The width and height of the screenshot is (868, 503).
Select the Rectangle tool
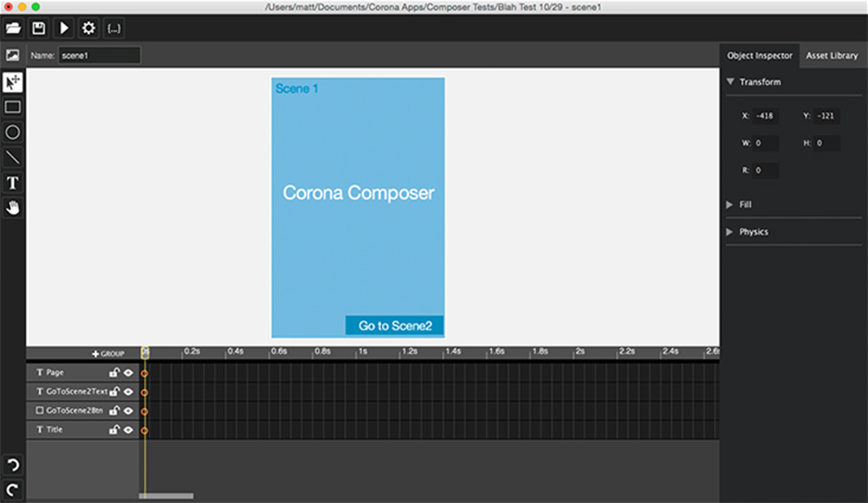click(x=13, y=107)
